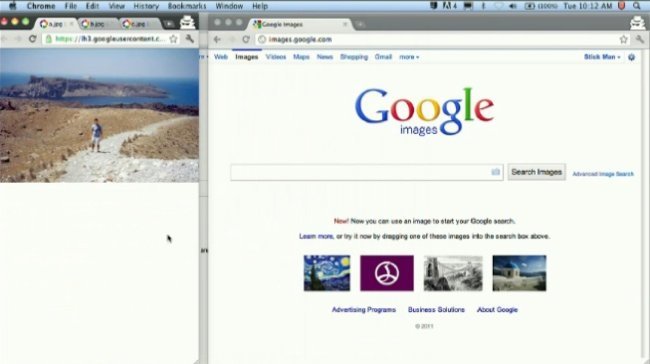
Task: Click the back arrow in Google Images window
Action: [x=217, y=39]
